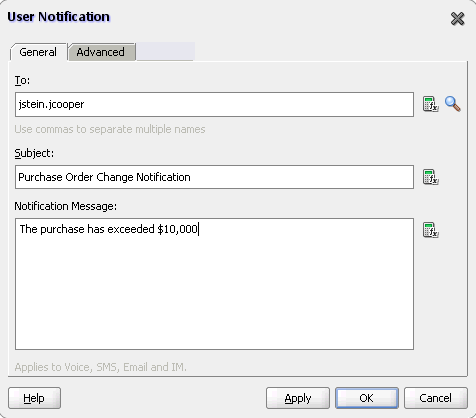Viewport: 476px width, 418px height.
Task: Switch to the Advanced tab
Action: [101, 52]
